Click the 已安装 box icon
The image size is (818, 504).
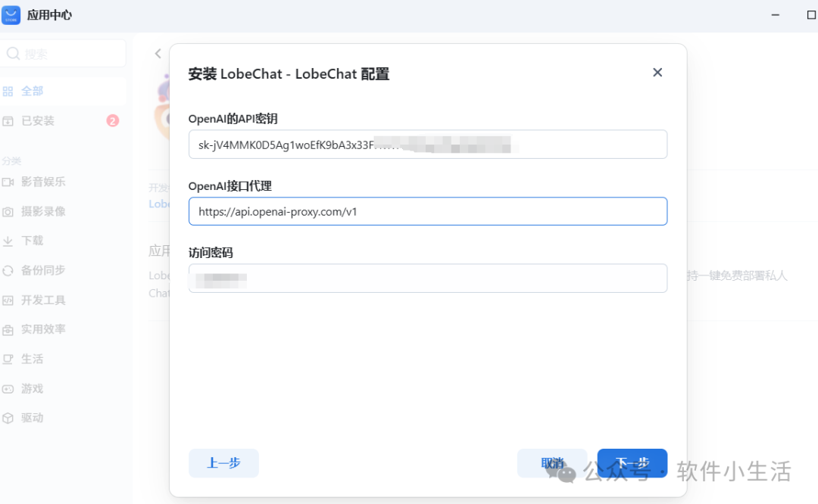click(x=8, y=121)
